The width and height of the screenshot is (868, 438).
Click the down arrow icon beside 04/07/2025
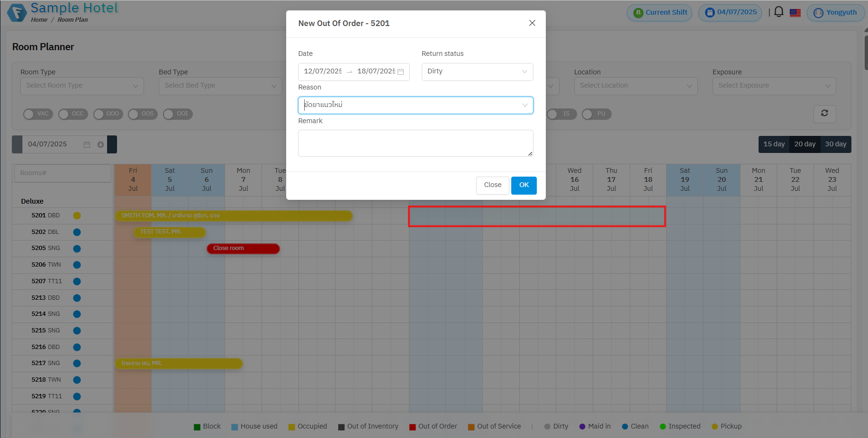click(100, 144)
